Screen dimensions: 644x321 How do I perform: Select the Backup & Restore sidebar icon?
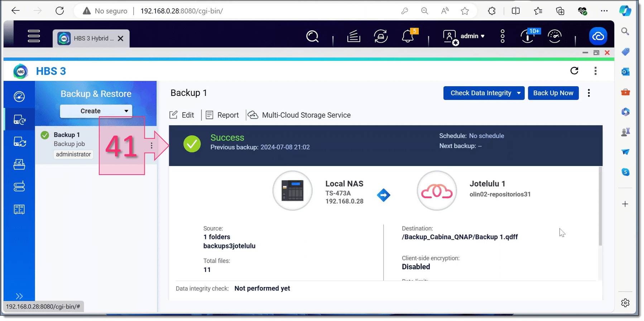(19, 119)
